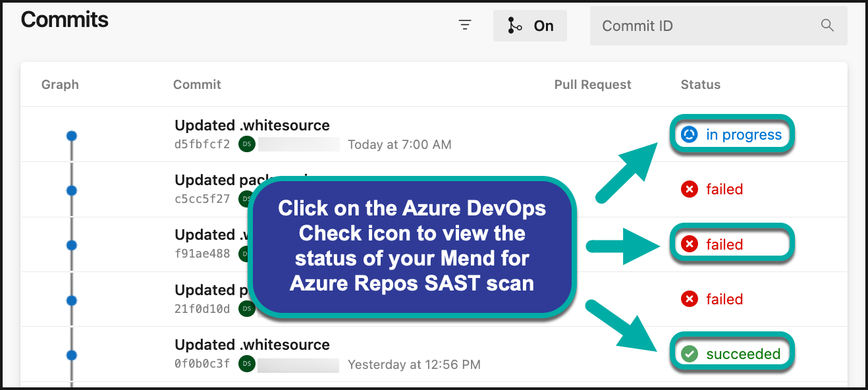The height and width of the screenshot is (390, 868).
Task: Click the search magnifier icon
Action: [x=827, y=26]
